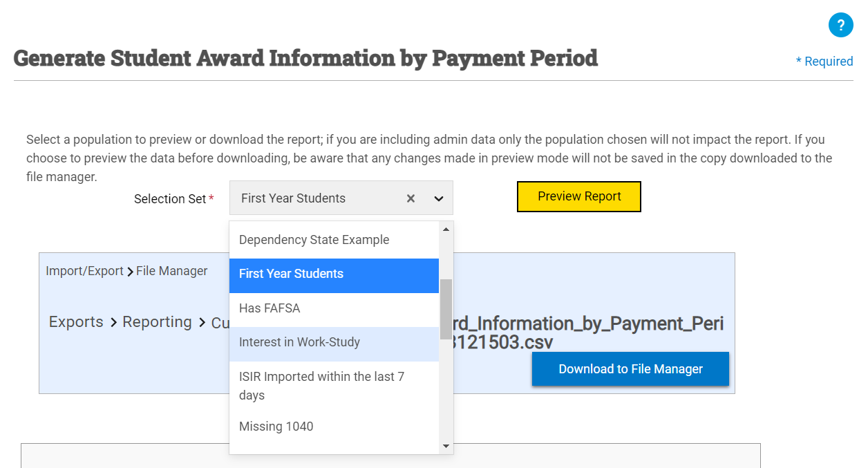Viewport: 868px width, 468px height.
Task: Open the Exports folder breadcrumb
Action: click(x=76, y=322)
